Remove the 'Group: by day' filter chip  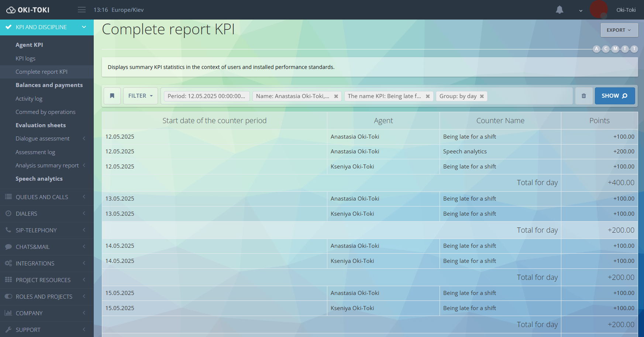click(x=482, y=96)
